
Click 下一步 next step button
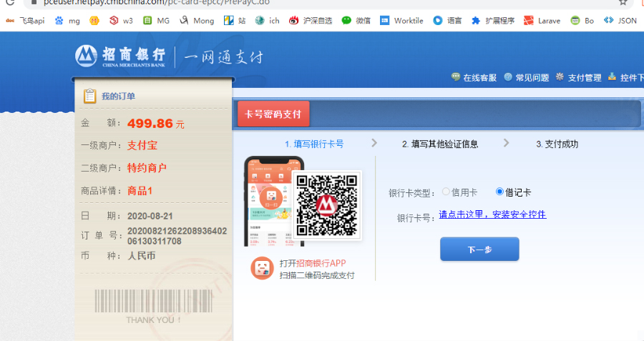pos(479,249)
